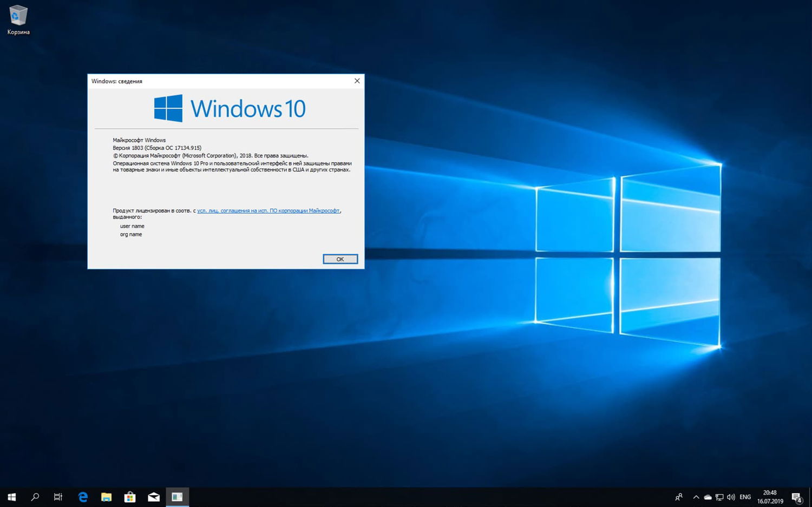This screenshot has width=812, height=507.
Task: Open the Microsoft Store
Action: coord(130,497)
